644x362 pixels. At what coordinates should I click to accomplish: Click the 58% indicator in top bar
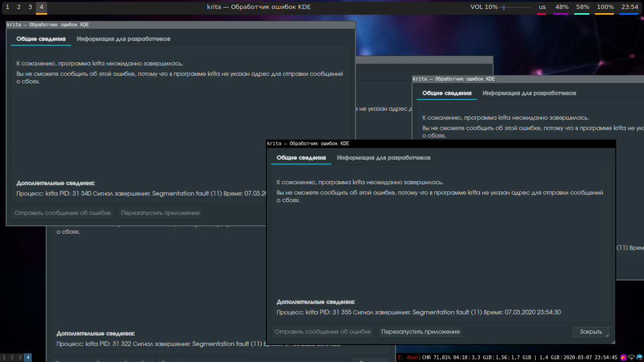point(583,7)
